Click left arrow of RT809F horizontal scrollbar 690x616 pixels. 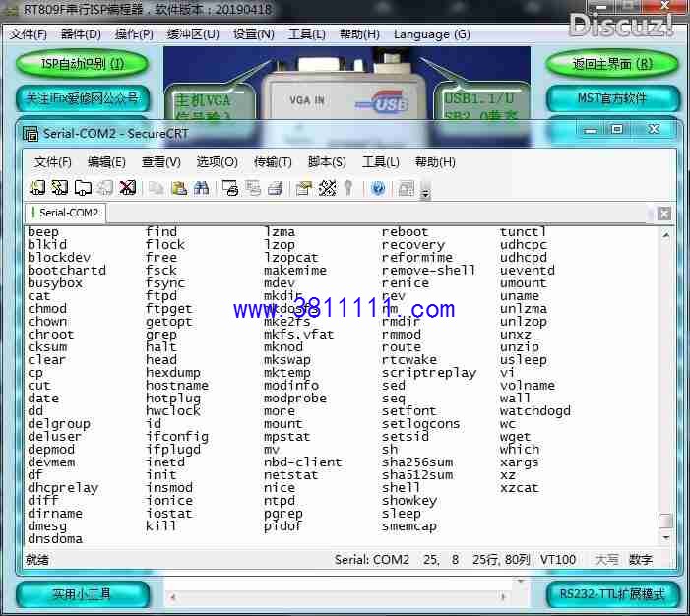(173, 597)
